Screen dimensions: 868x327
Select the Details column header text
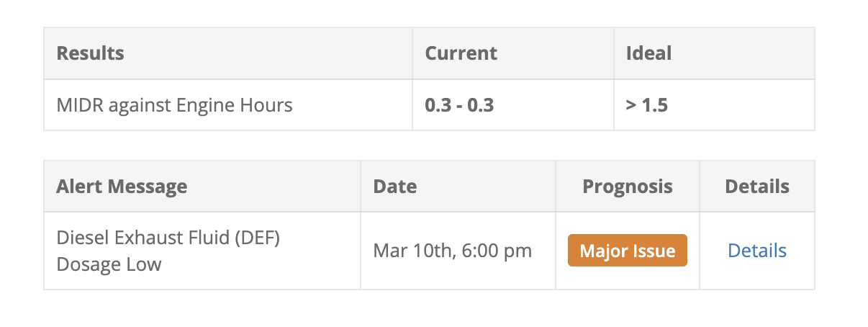756,187
